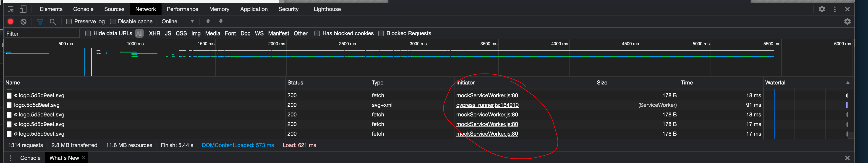Image resolution: width=868 pixels, height=163 pixels.
Task: Open the first mockServiceWorker.js:80 initiator link
Action: point(487,95)
